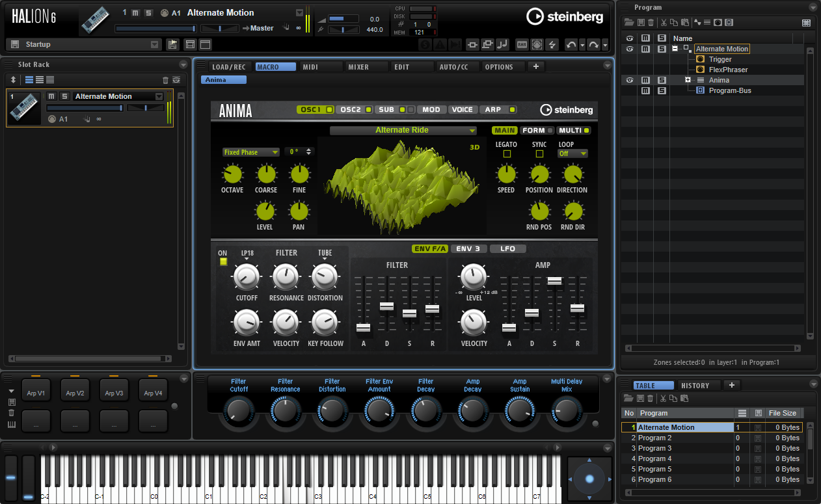Open the Program panel load folder icon
This screenshot has height=504, width=821.
[x=629, y=22]
